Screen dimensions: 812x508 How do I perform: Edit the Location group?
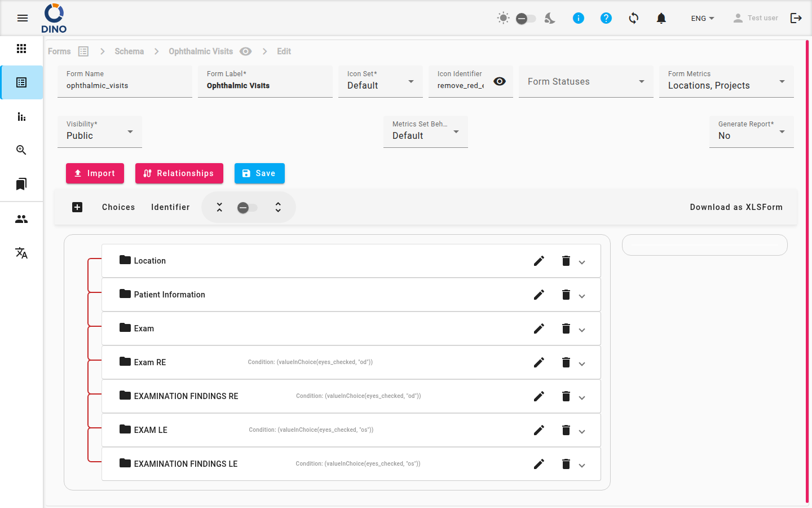539,261
